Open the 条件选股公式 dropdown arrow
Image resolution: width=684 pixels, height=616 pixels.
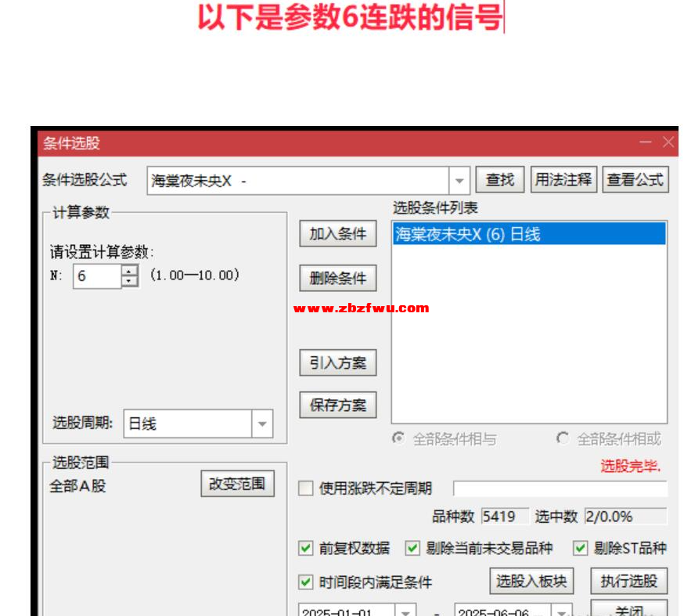point(459,181)
